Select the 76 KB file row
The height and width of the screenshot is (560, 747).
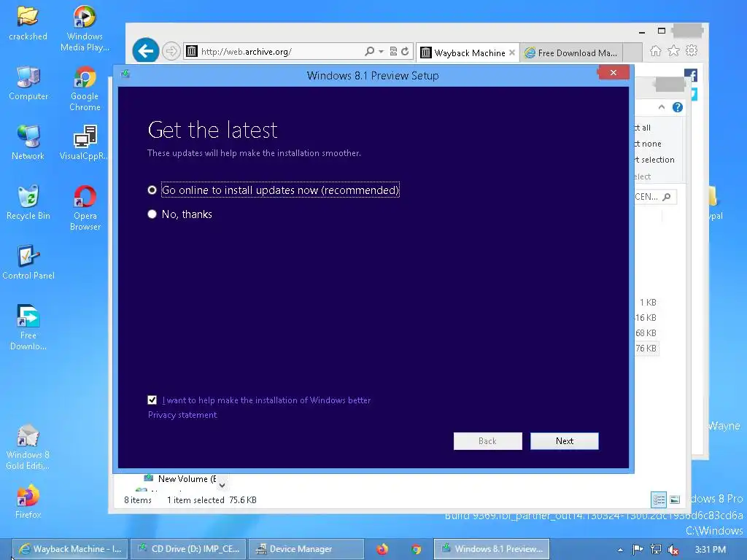646,348
